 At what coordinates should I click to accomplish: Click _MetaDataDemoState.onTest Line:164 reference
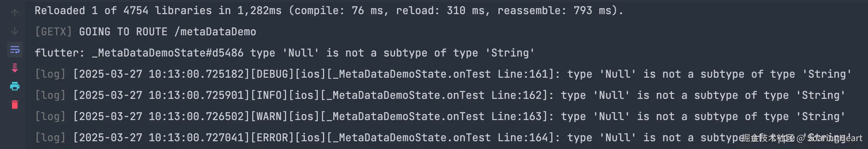(443, 138)
